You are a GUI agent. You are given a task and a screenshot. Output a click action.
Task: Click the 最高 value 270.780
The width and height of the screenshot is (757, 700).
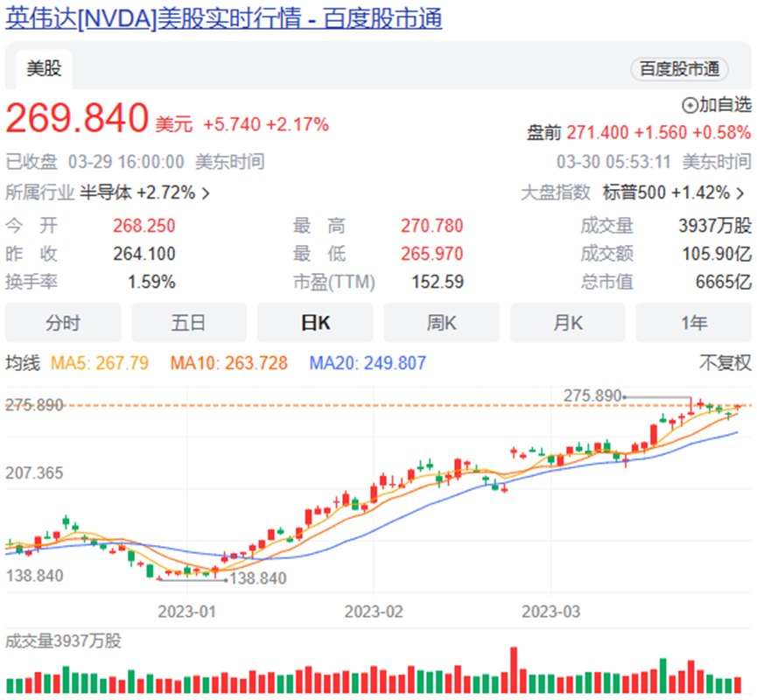[431, 226]
